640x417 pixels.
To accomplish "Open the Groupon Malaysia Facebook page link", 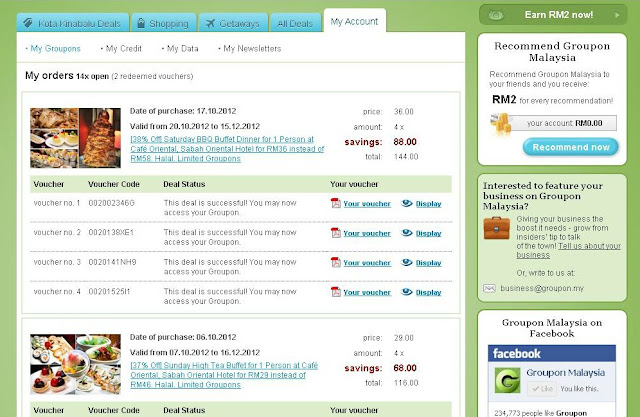I will pos(565,373).
